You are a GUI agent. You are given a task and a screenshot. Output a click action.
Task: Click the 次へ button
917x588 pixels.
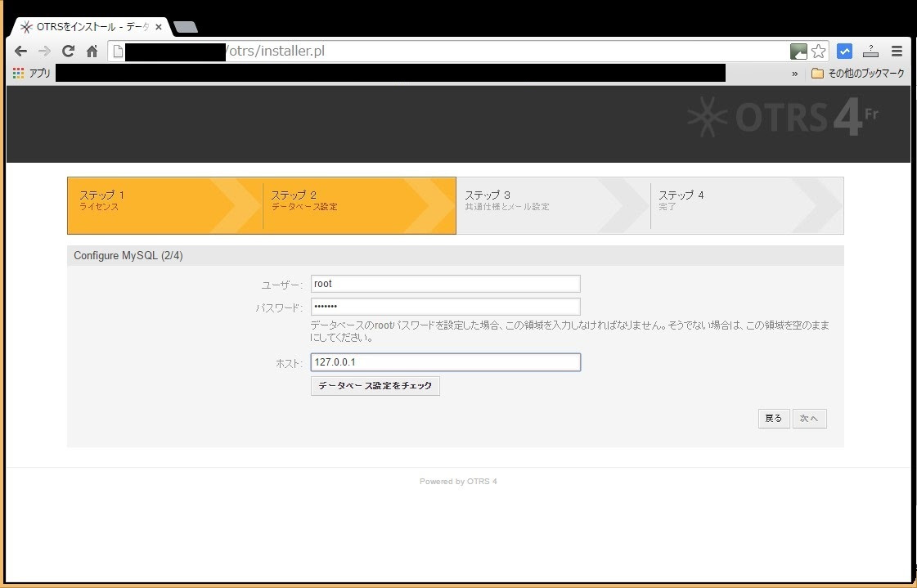point(809,418)
